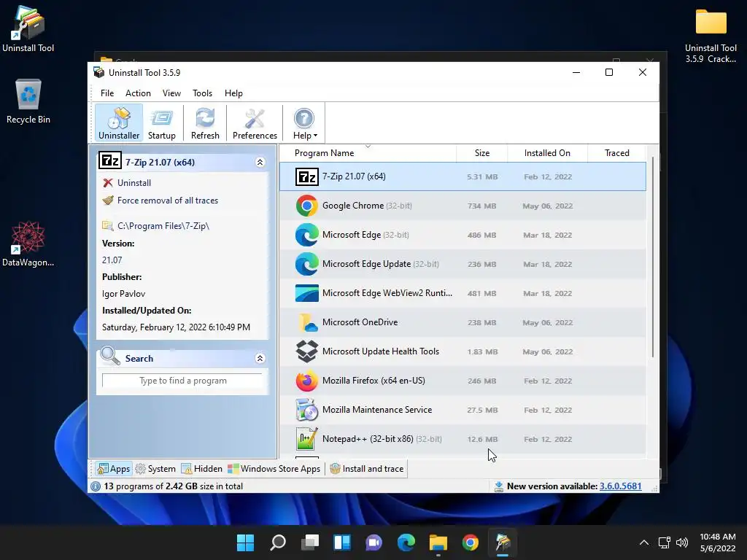Open the 3.6.0.5681 new version link
Viewport: 747px width, 560px height.
pos(620,486)
